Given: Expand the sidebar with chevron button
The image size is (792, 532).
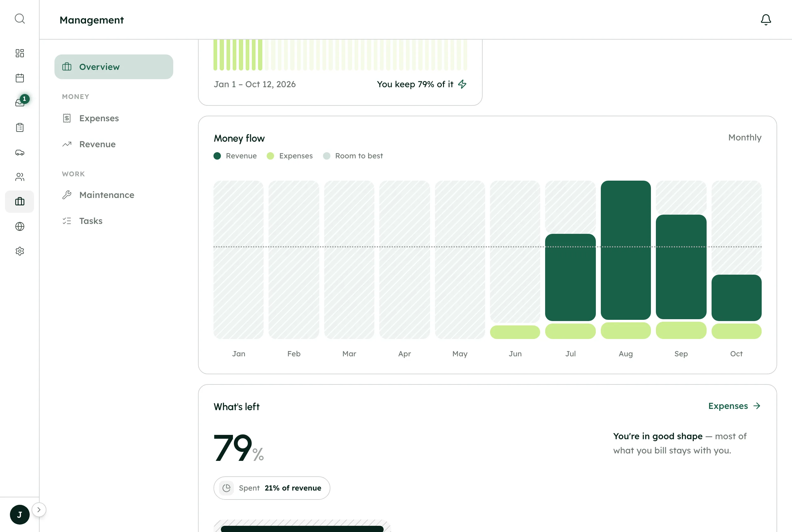Looking at the screenshot, I should click(39, 510).
